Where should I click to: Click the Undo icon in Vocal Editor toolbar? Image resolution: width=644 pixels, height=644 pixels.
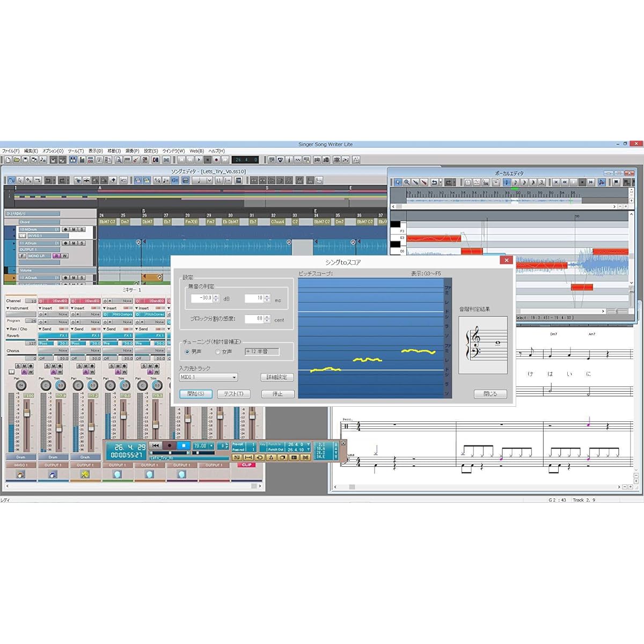point(435,182)
